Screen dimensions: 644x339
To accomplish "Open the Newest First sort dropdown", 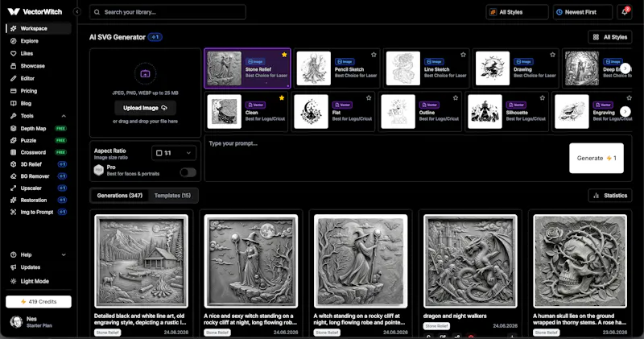I will (582, 12).
